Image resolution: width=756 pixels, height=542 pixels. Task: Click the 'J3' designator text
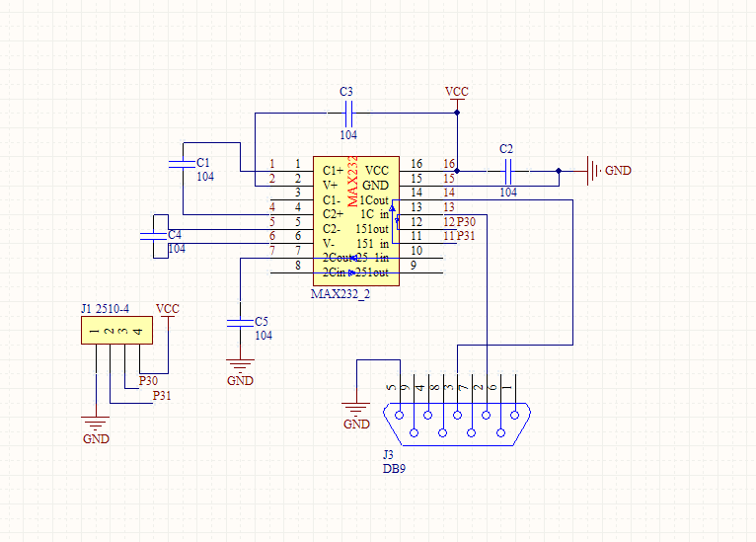(388, 455)
